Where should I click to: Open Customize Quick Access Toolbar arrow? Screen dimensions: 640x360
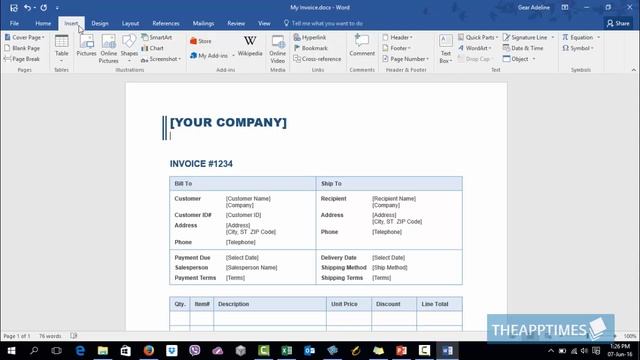click(x=57, y=8)
